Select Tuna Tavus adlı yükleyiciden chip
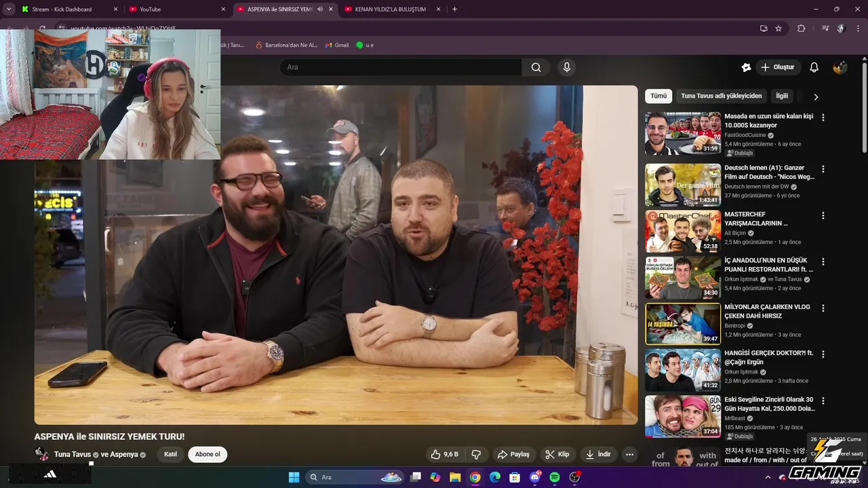Screen dimensions: 868x488 click(722, 96)
